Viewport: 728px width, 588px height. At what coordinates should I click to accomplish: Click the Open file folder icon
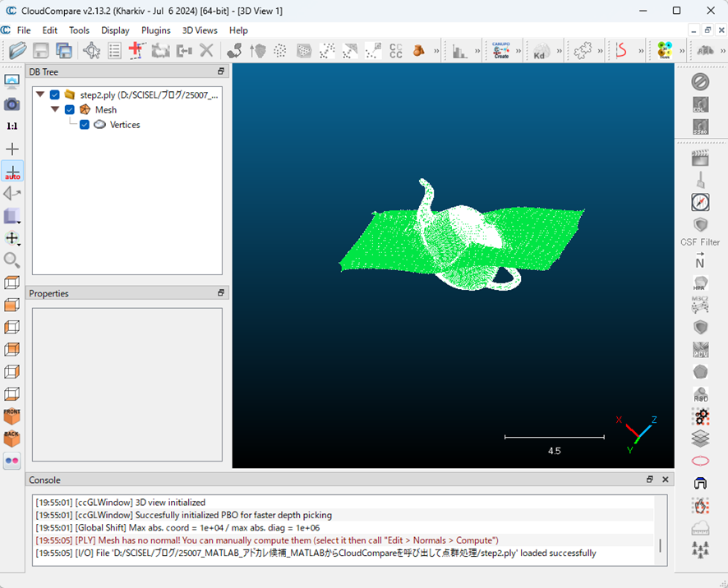17,50
